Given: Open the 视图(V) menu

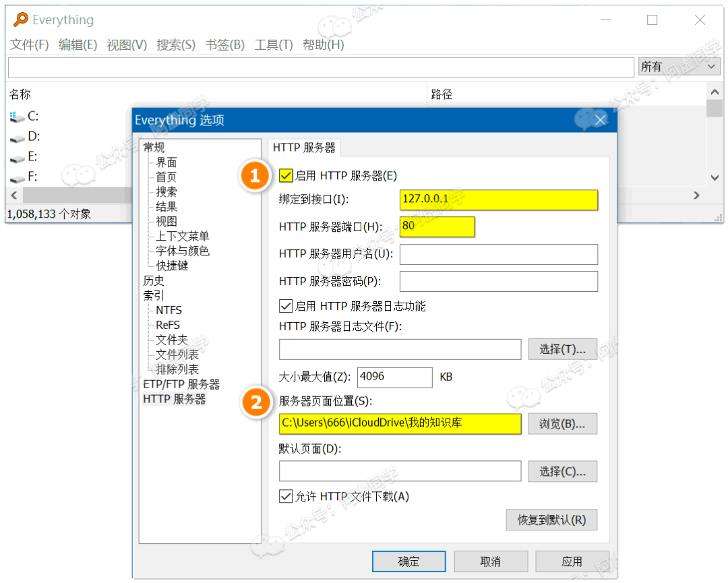Looking at the screenshot, I should pos(127,45).
